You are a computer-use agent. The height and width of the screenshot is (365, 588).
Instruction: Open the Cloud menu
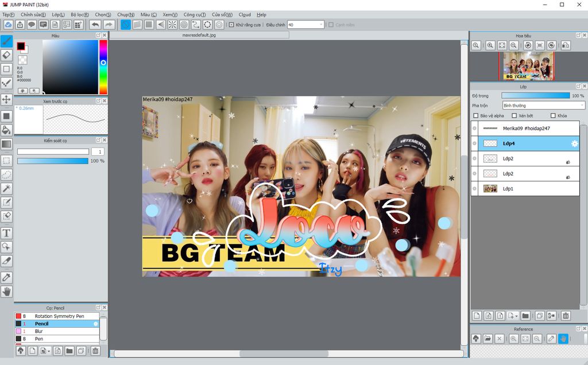[x=245, y=14]
